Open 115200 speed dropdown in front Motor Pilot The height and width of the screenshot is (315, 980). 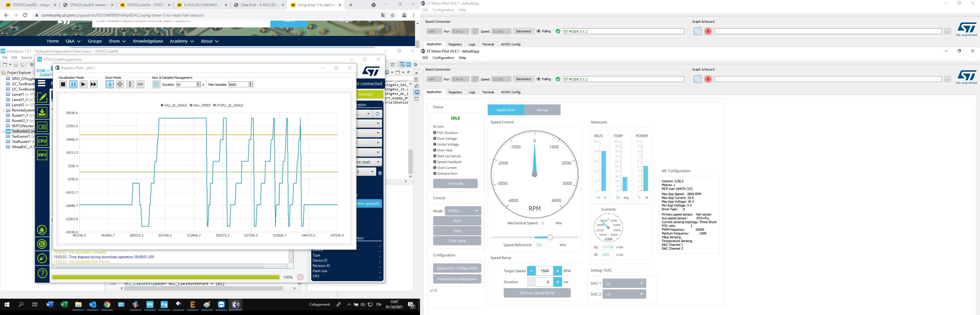[501, 79]
